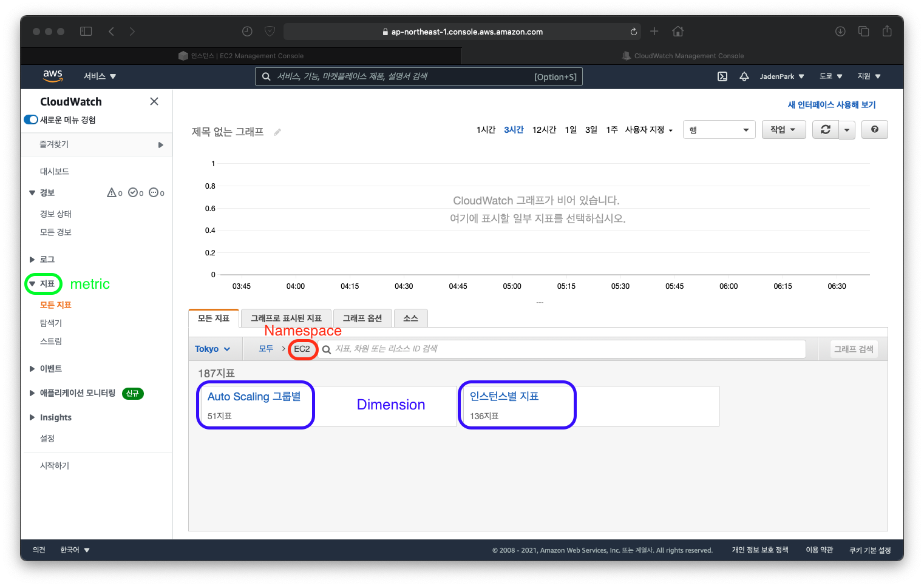
Task: Switch to EC2 Management Console browser tab
Action: [x=241, y=56]
